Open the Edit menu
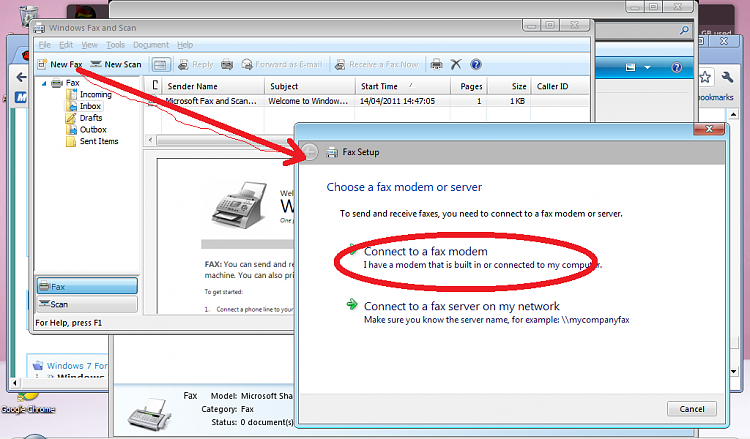Screen dimensions: 750x439 coord(66,44)
